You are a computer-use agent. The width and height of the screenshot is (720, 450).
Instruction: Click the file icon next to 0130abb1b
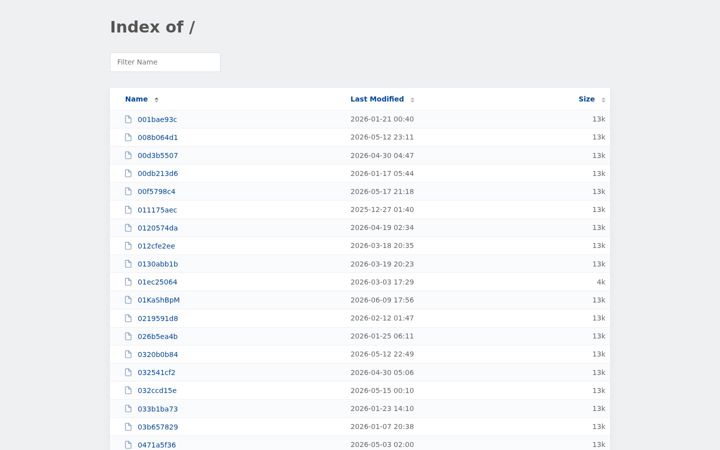point(128,264)
